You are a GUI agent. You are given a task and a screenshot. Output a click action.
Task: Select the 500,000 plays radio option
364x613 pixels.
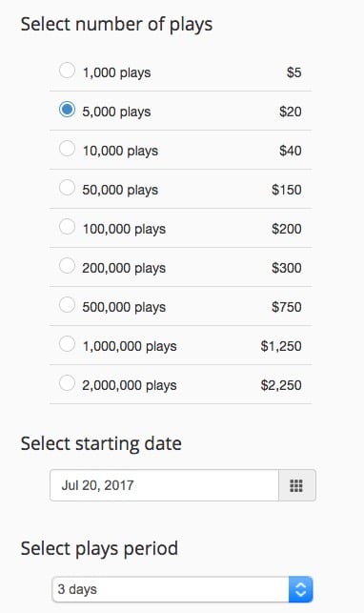67,305
